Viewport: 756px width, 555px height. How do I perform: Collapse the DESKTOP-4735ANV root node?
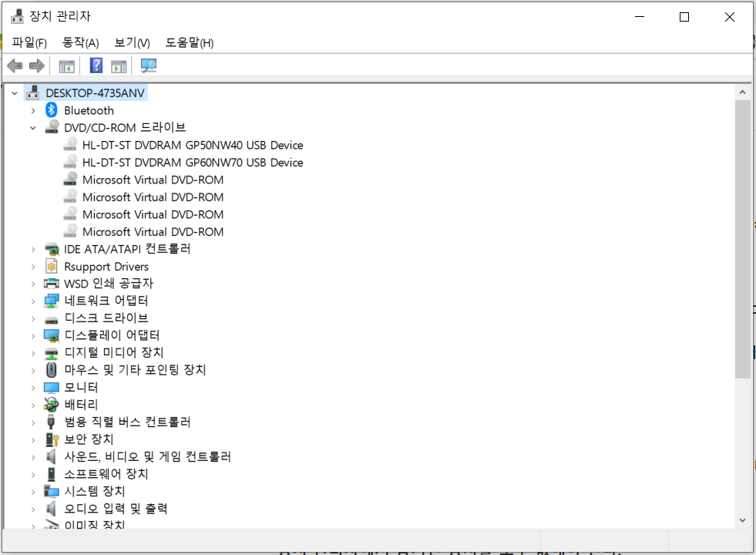coord(15,93)
